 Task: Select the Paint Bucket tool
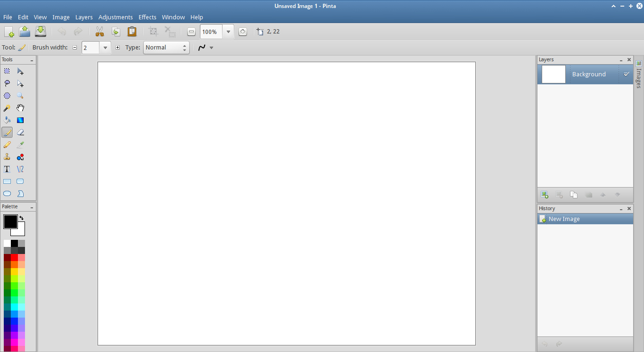click(7, 120)
